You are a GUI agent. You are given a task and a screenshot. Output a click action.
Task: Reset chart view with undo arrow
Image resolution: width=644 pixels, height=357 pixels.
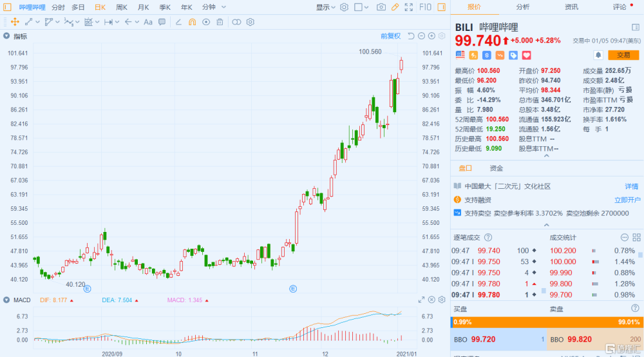(411, 36)
